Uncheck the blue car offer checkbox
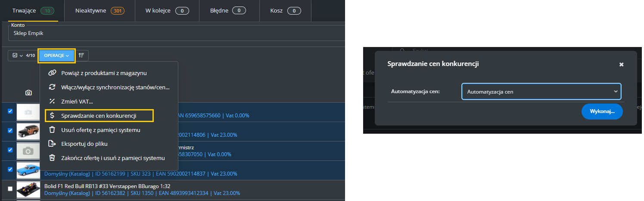The image size is (644, 201). [10, 170]
